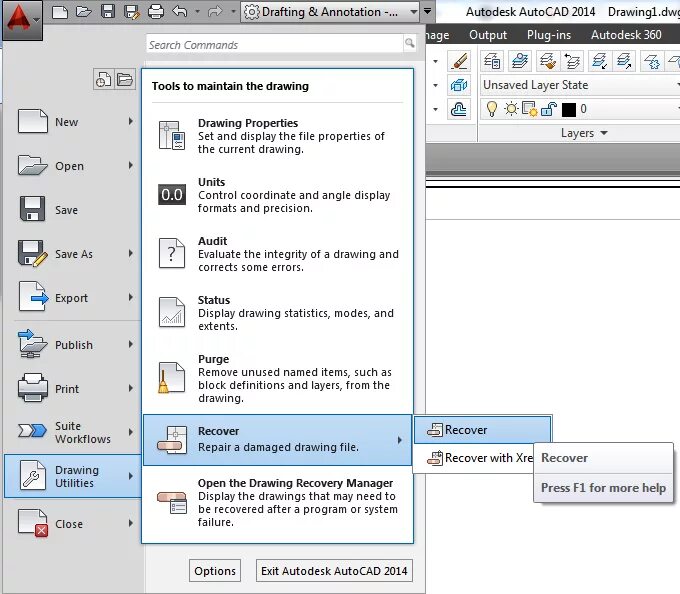Click the AutoCAD application menu logo
The image size is (680, 594).
(x=23, y=20)
